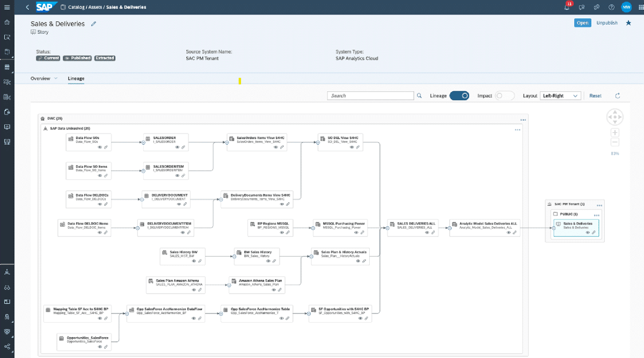Open link icon on Sales & Deliveries node
644x358 pixels.
[594, 232]
